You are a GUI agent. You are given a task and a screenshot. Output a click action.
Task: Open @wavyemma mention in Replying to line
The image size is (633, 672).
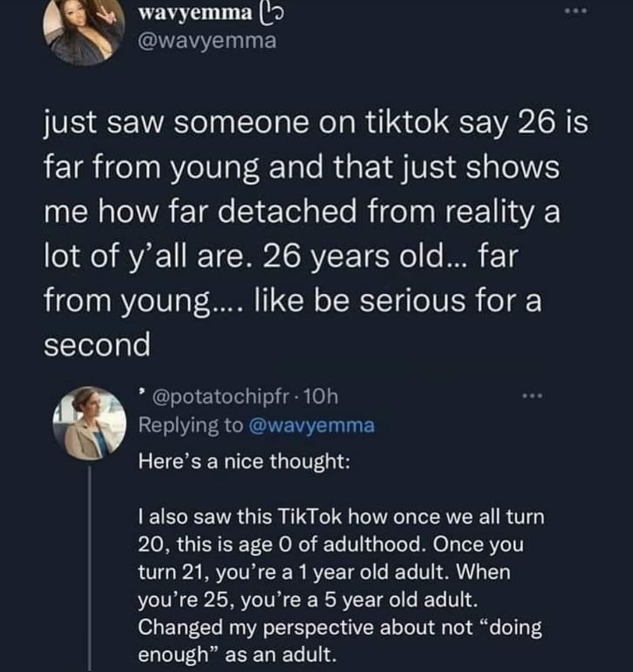[x=312, y=426]
